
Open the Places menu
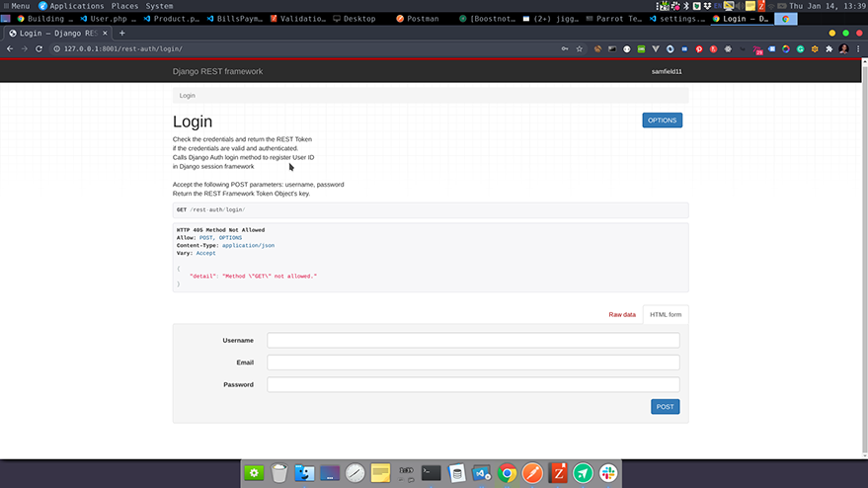[x=124, y=6]
